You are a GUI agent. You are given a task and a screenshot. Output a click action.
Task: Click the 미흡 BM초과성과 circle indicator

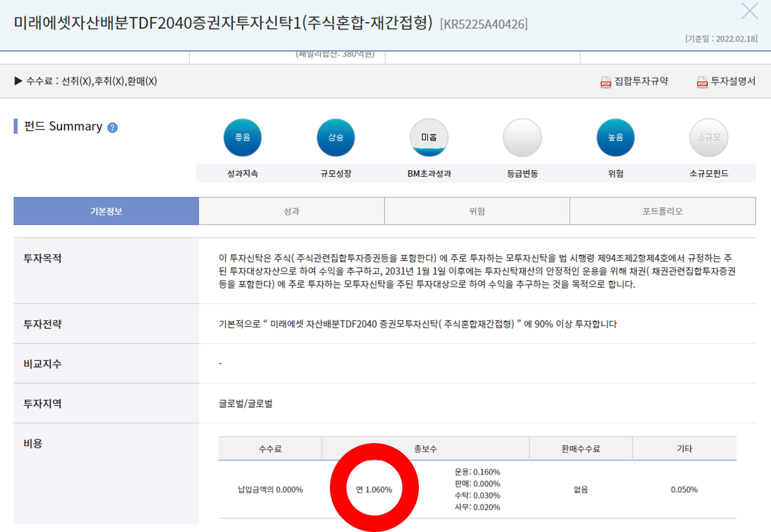pos(429,137)
